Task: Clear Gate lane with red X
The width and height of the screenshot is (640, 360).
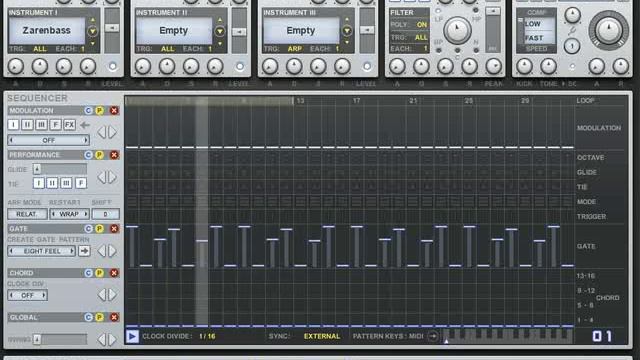Action: click(114, 229)
